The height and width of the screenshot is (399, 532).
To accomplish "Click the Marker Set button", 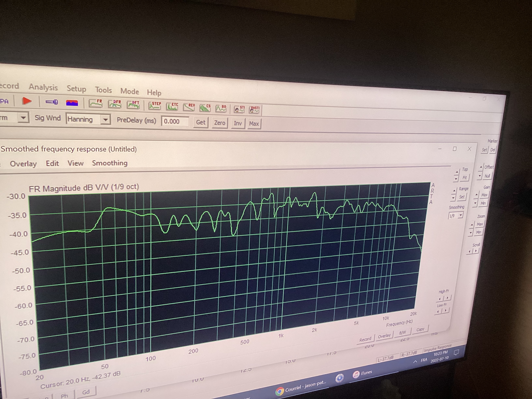I will 485,150.
